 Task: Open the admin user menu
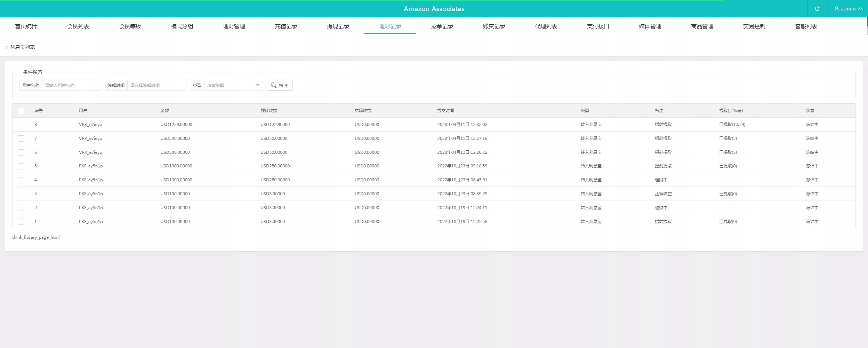tap(848, 9)
